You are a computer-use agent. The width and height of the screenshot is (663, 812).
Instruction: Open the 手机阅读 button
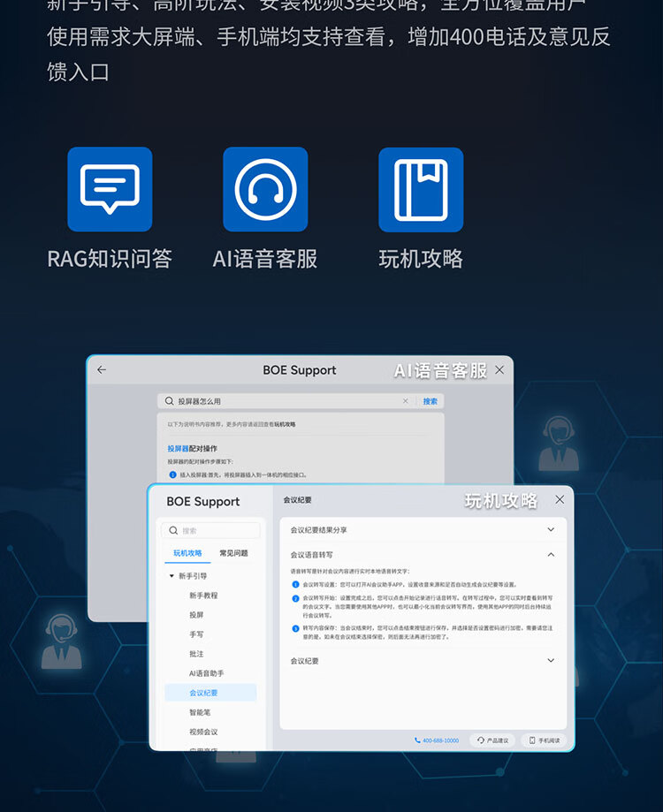pos(544,740)
